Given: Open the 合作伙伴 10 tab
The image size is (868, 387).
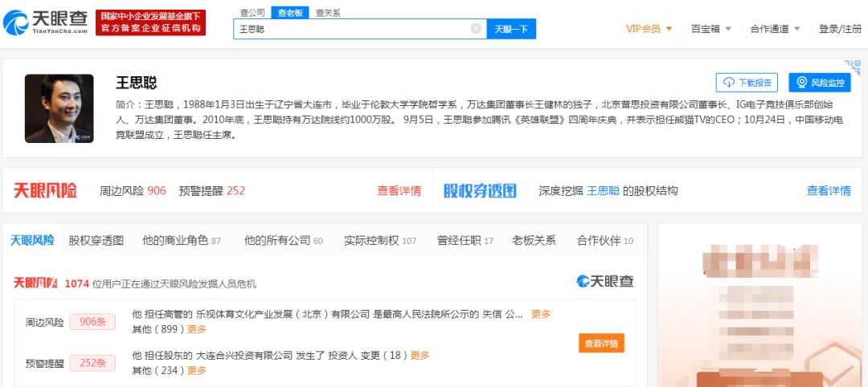Looking at the screenshot, I should pyautogui.click(x=605, y=241).
